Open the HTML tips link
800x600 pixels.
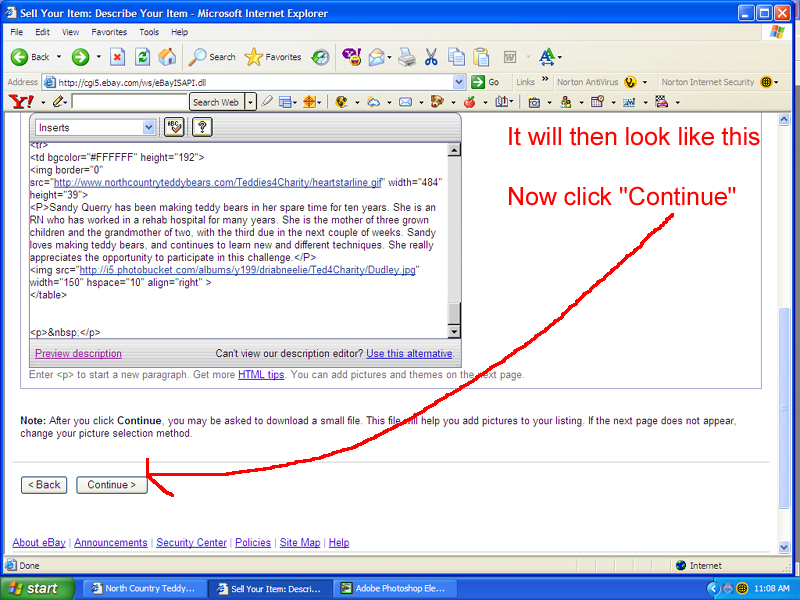pos(260,375)
